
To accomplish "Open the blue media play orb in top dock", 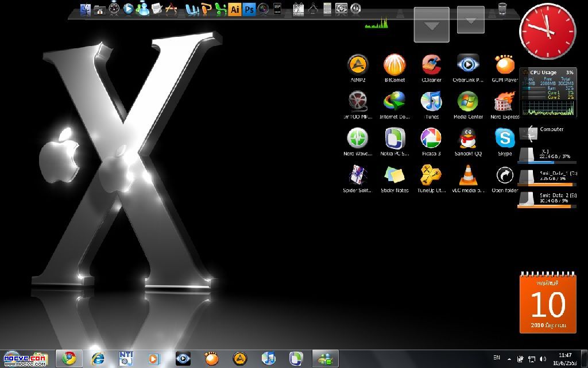I will 128,9.
